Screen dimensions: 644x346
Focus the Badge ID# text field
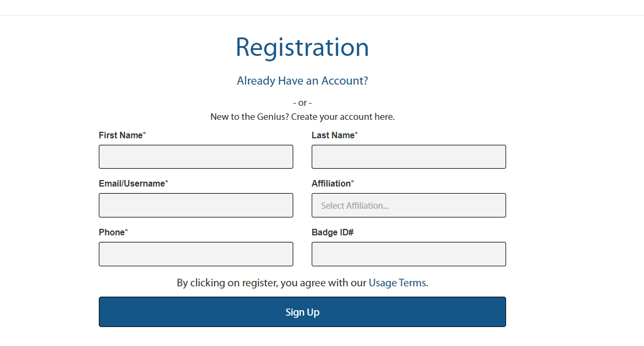[409, 254]
